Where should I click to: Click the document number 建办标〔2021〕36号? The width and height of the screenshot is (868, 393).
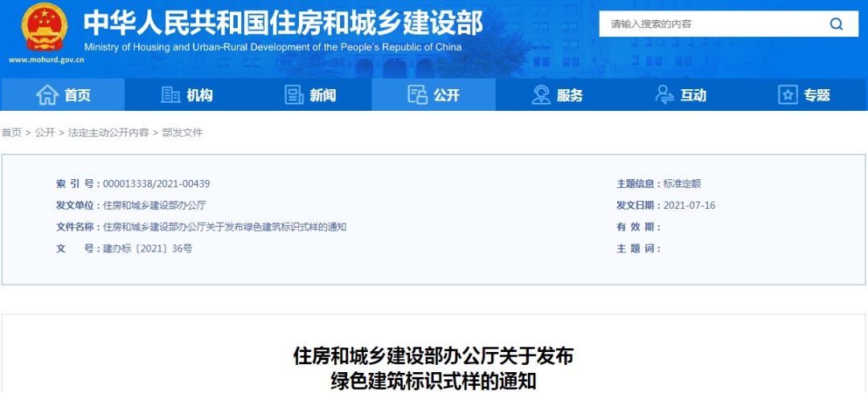pyautogui.click(x=148, y=248)
